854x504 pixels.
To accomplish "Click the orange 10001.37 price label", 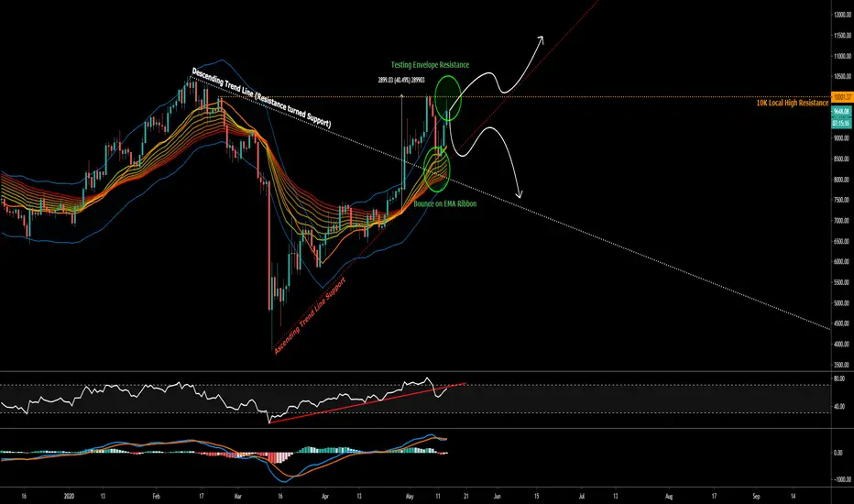I will point(841,97).
